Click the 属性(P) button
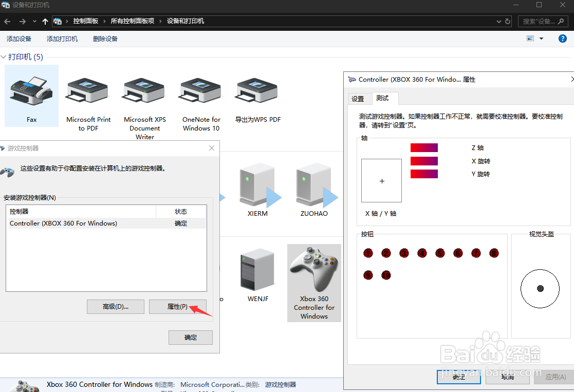574x392 pixels. point(178,307)
